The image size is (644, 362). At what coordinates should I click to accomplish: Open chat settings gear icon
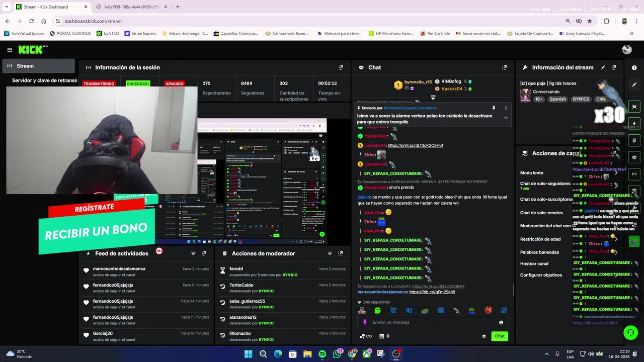484,336
